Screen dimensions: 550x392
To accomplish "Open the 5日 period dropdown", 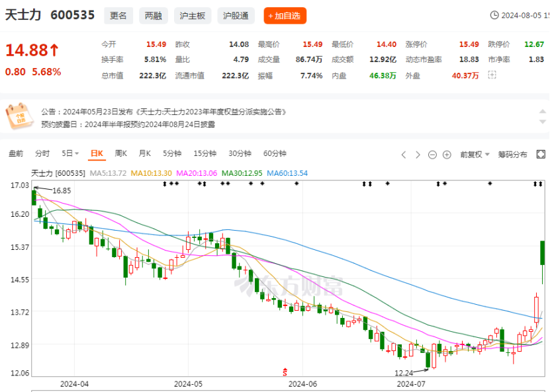I will point(70,153).
